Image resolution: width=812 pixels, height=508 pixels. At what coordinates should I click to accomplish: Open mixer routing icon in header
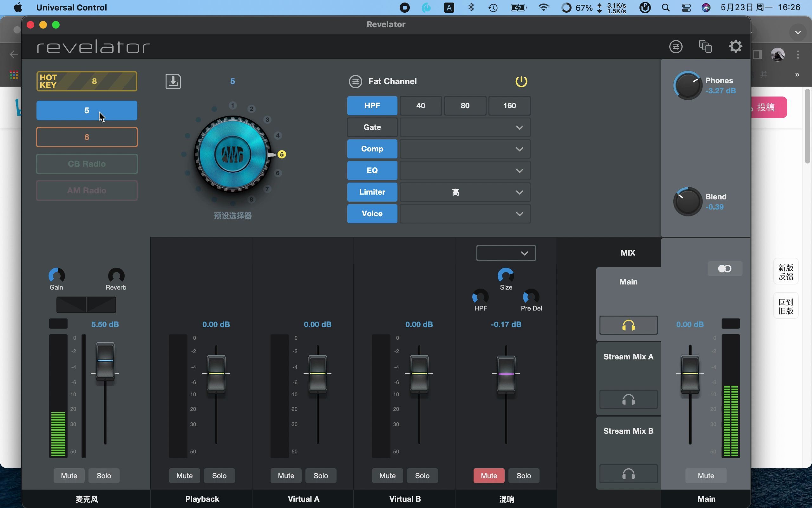pyautogui.click(x=676, y=46)
